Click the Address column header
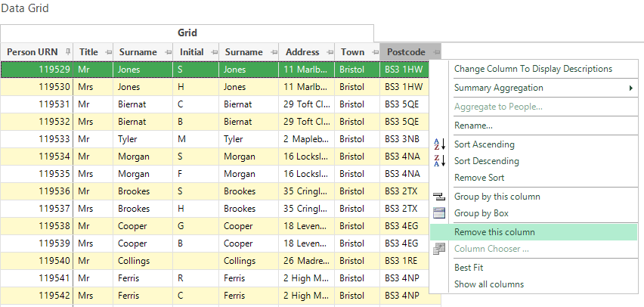Image resolution: width=644 pixels, height=307 pixels. tap(306, 52)
